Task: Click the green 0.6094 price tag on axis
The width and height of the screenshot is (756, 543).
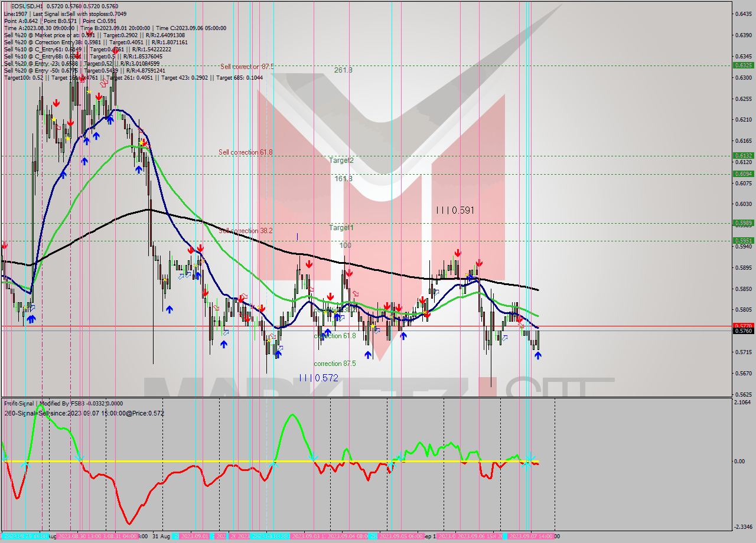Action: click(x=742, y=174)
